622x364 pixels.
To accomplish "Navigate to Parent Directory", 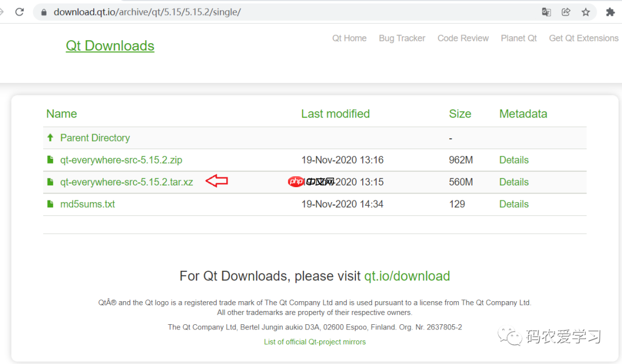I will pos(95,138).
